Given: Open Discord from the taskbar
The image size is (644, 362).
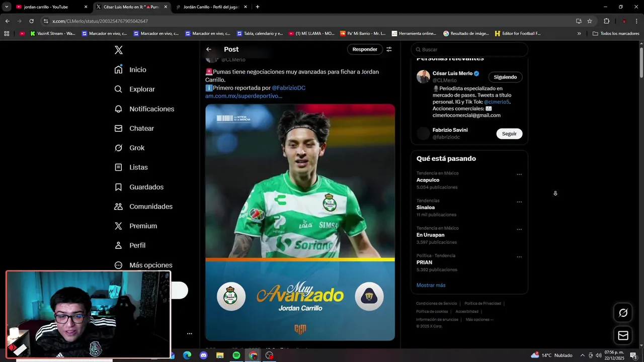Looking at the screenshot, I should 203,355.
